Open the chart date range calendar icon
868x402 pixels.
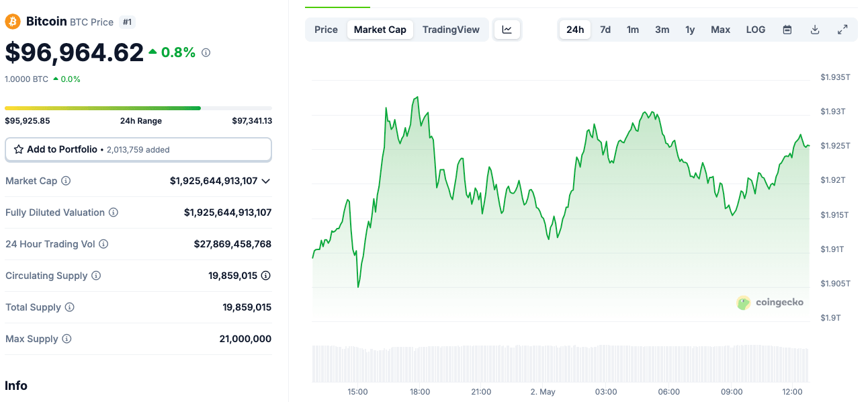click(787, 30)
